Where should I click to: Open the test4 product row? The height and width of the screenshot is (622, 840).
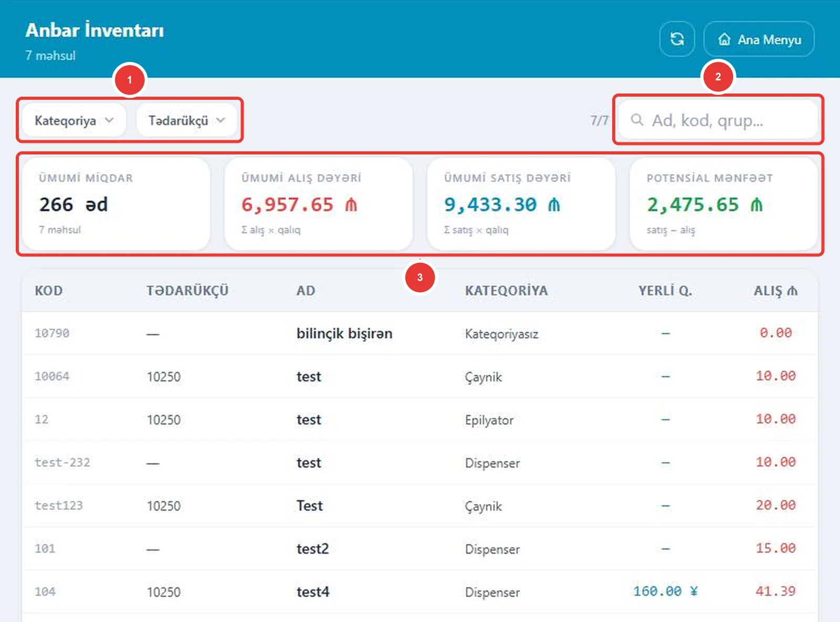419,592
